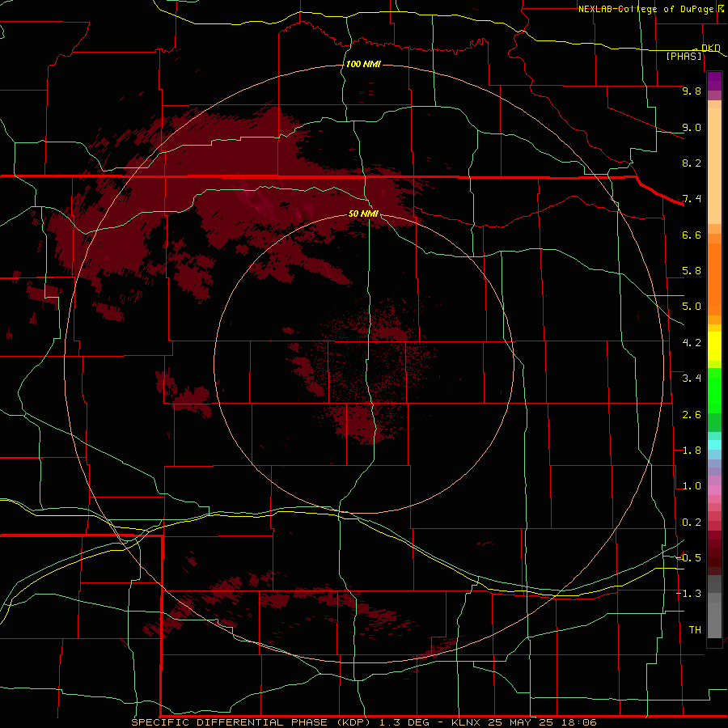Pick the bright green legend color band
Viewport: 728px width, 728px height.
coord(714,390)
